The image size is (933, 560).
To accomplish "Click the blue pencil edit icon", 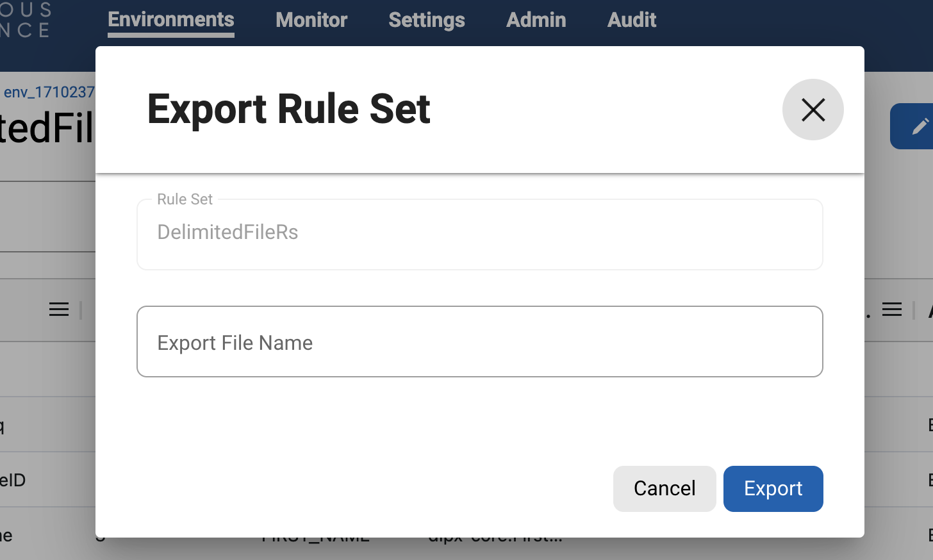I will click(921, 126).
